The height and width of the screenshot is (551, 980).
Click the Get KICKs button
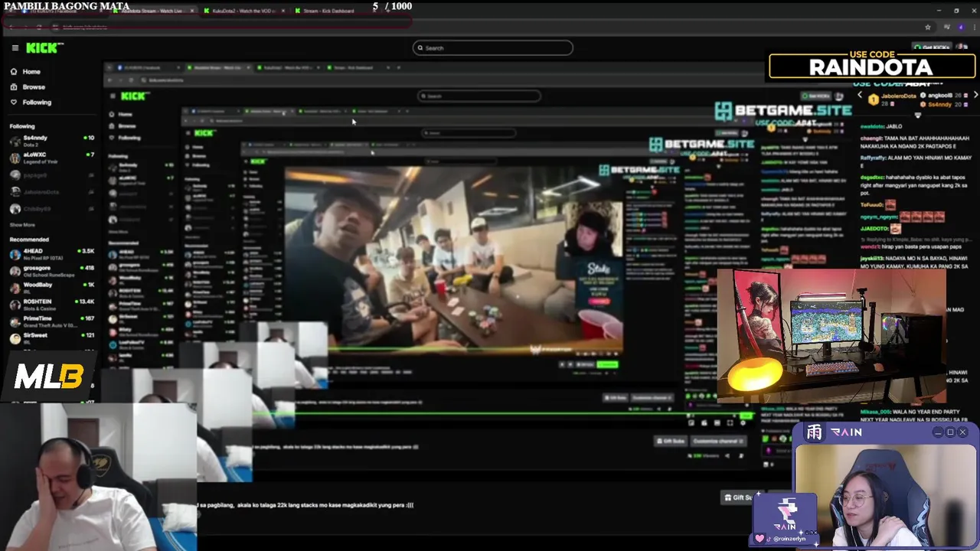[x=932, y=47]
